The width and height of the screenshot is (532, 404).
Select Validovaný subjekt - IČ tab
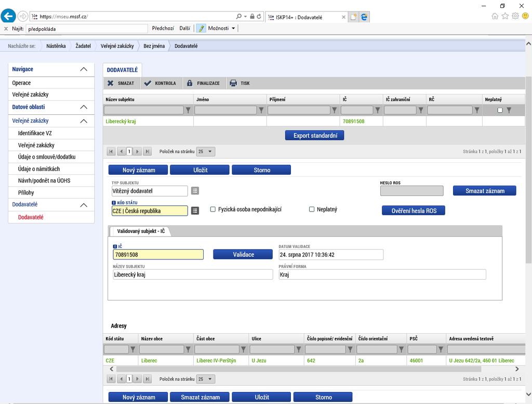(x=141, y=231)
